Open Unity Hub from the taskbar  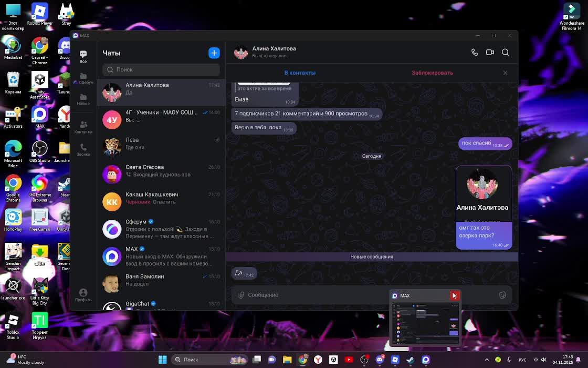tap(333, 360)
